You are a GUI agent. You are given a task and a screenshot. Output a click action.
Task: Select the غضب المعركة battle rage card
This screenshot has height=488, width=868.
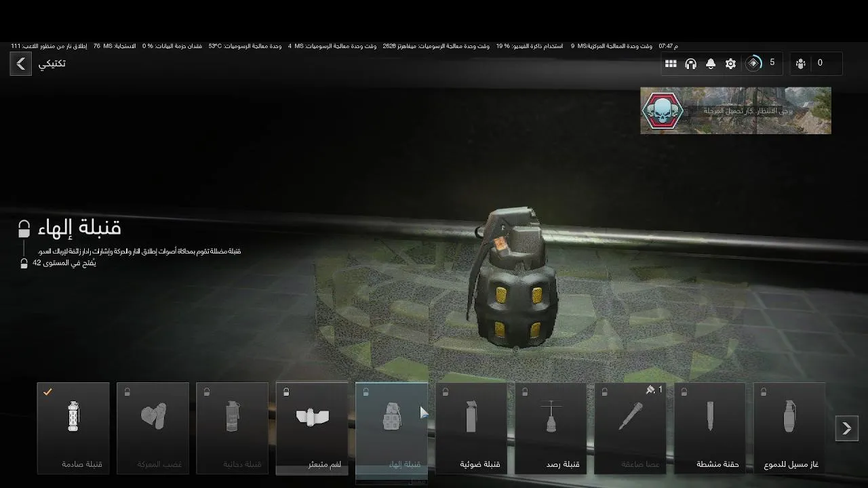[153, 428]
